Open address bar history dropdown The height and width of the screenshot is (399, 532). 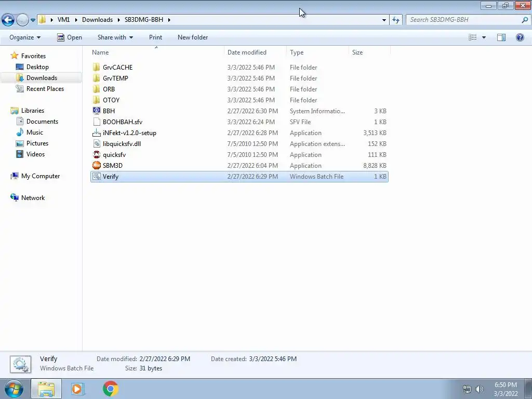[x=384, y=20]
